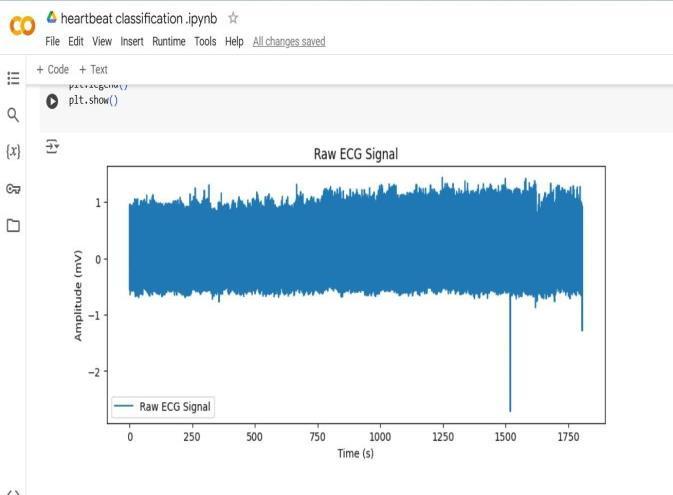673x495 pixels.
Task: Click the ECG plot output image
Action: tap(339, 304)
